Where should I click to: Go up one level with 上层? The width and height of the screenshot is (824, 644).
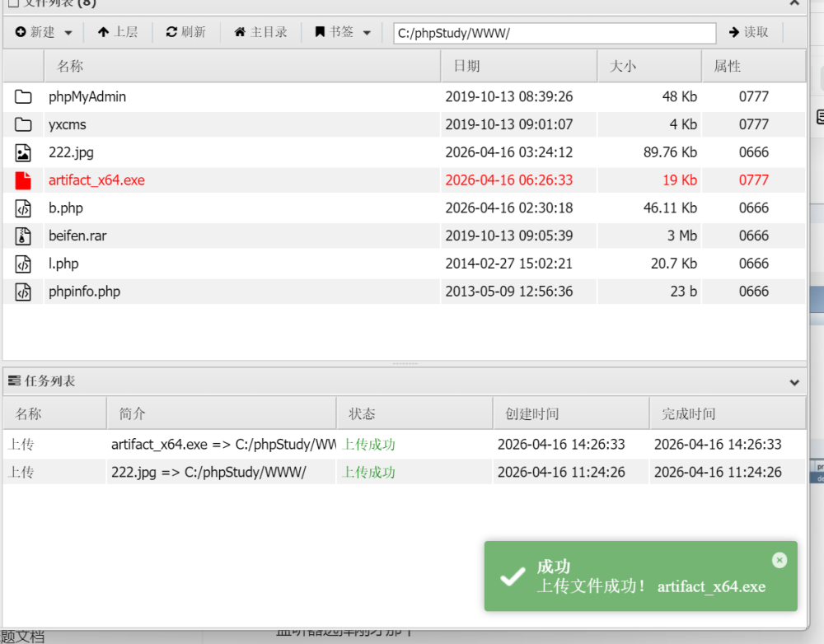tap(117, 32)
